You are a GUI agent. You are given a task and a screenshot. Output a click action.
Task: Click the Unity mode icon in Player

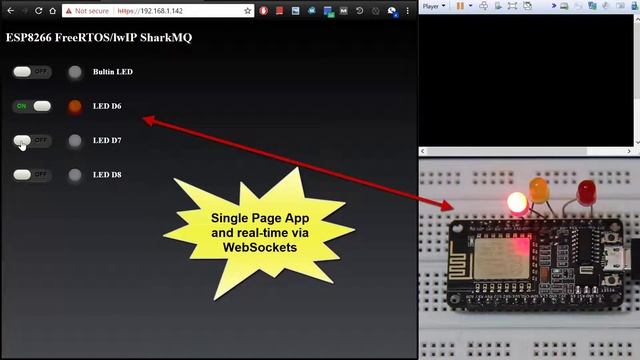coord(527,6)
